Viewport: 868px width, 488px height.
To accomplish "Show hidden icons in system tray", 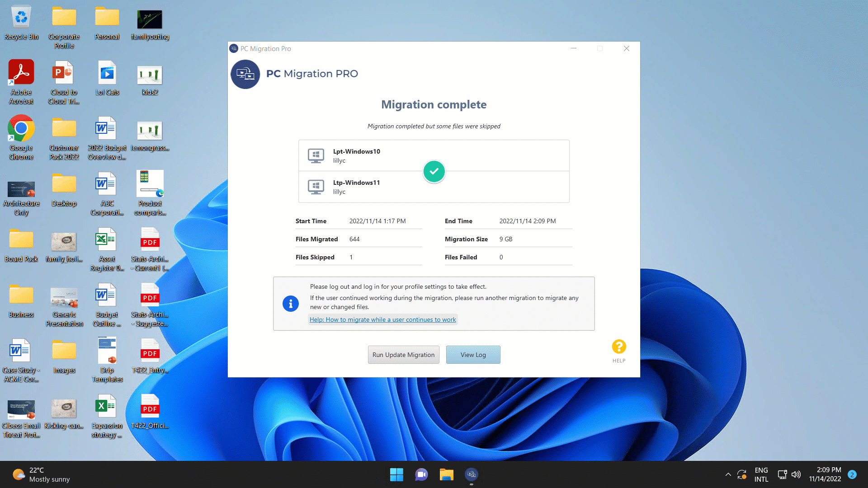I will coord(728,474).
